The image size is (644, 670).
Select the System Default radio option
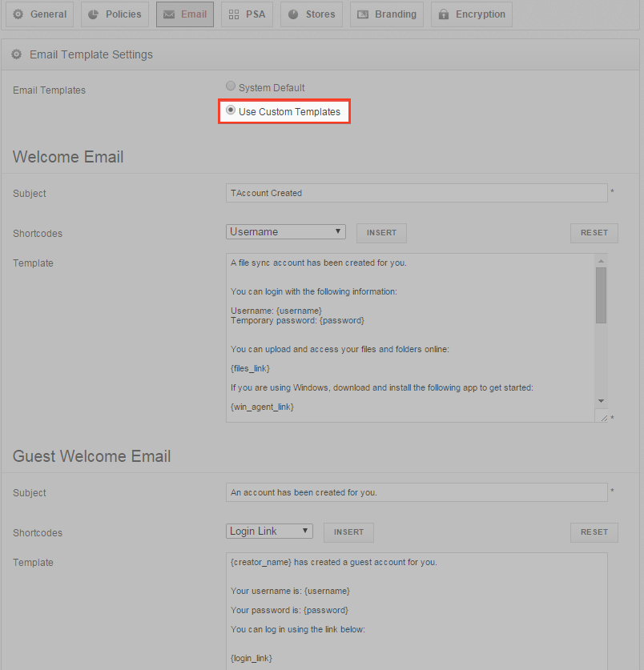pyautogui.click(x=231, y=86)
